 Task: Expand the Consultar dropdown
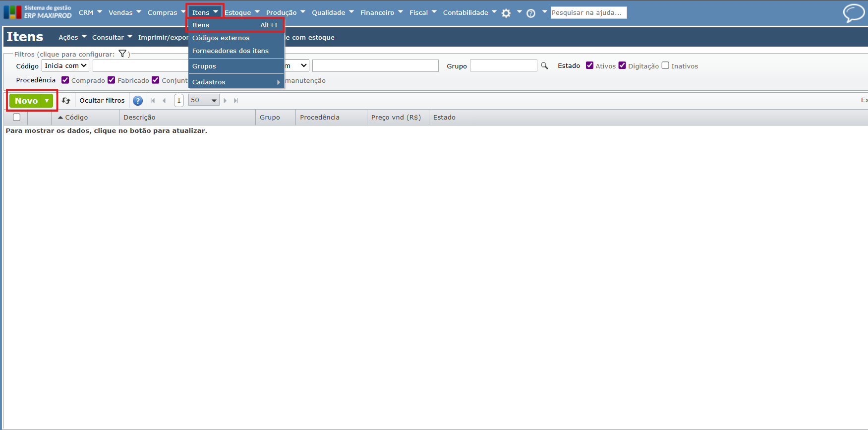click(112, 37)
